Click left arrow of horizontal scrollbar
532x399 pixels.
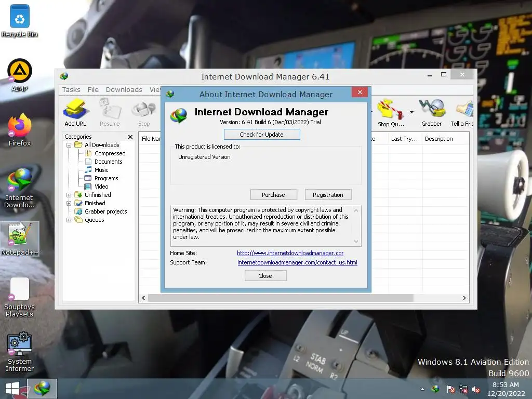[x=143, y=298]
